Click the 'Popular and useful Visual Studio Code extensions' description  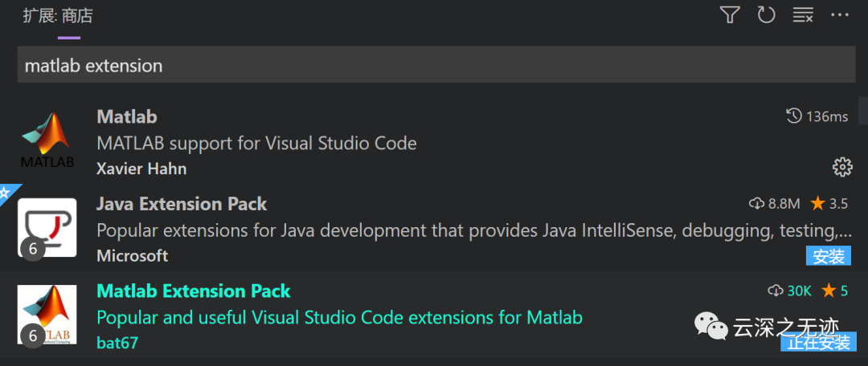(x=339, y=317)
